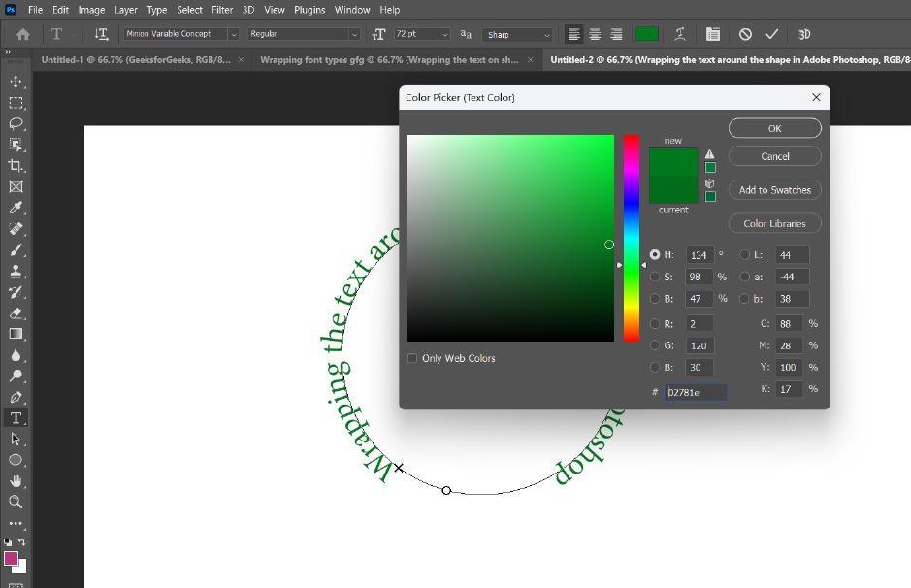Click the Add to Swatches button
This screenshot has width=911, height=588.
(x=774, y=190)
